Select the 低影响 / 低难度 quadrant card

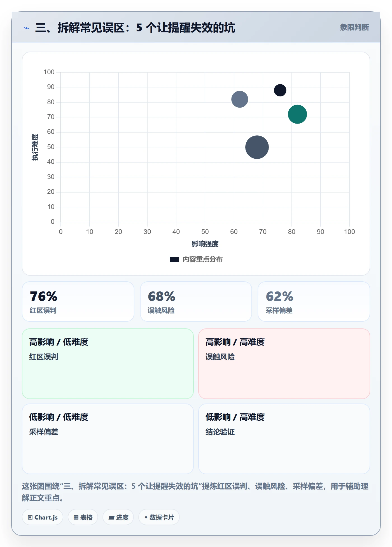[108, 439]
